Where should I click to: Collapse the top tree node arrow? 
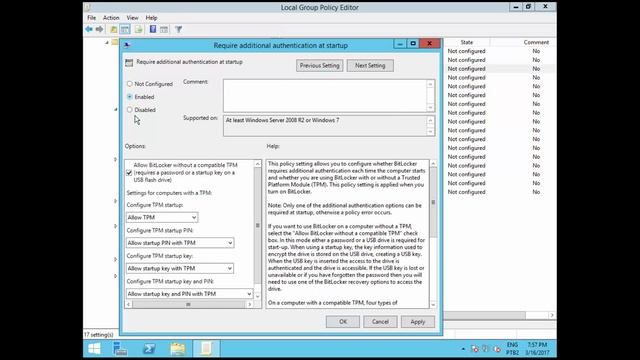(x=107, y=42)
